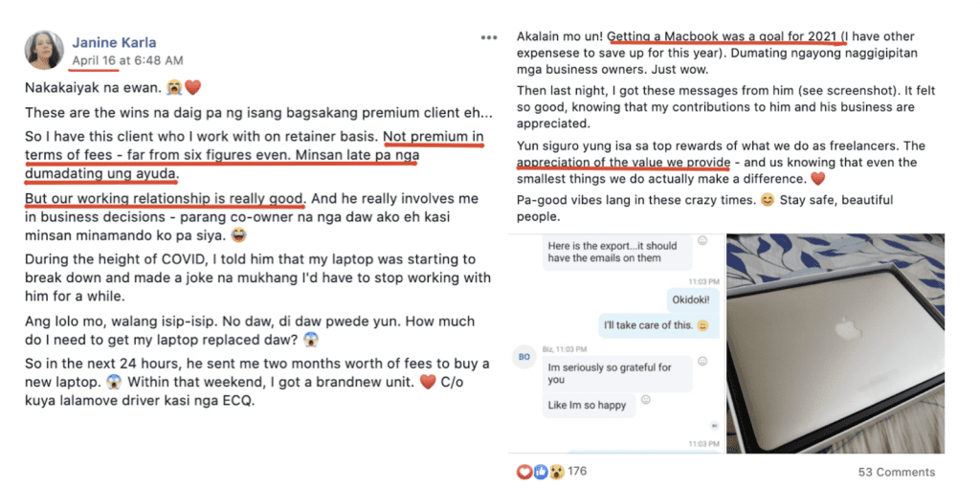
Task: Click the heart reaction icon
Action: point(523,472)
